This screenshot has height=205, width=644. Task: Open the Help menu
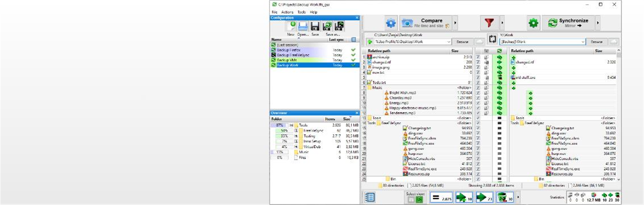pos(313,12)
